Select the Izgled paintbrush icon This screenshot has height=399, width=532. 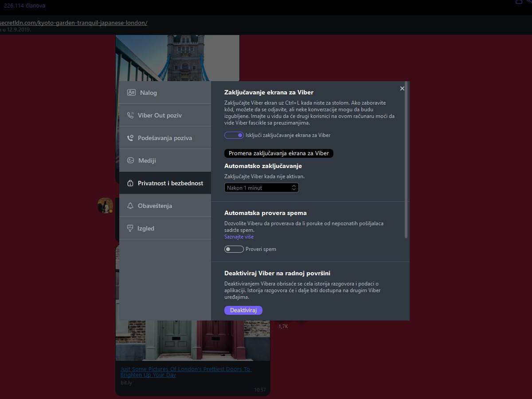pyautogui.click(x=131, y=228)
